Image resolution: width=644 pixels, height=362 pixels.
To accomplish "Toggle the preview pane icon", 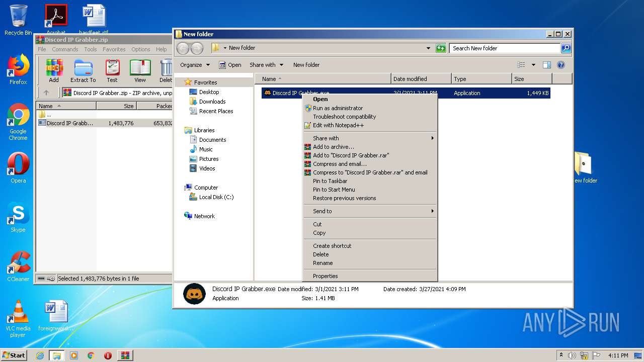I will 547,65.
